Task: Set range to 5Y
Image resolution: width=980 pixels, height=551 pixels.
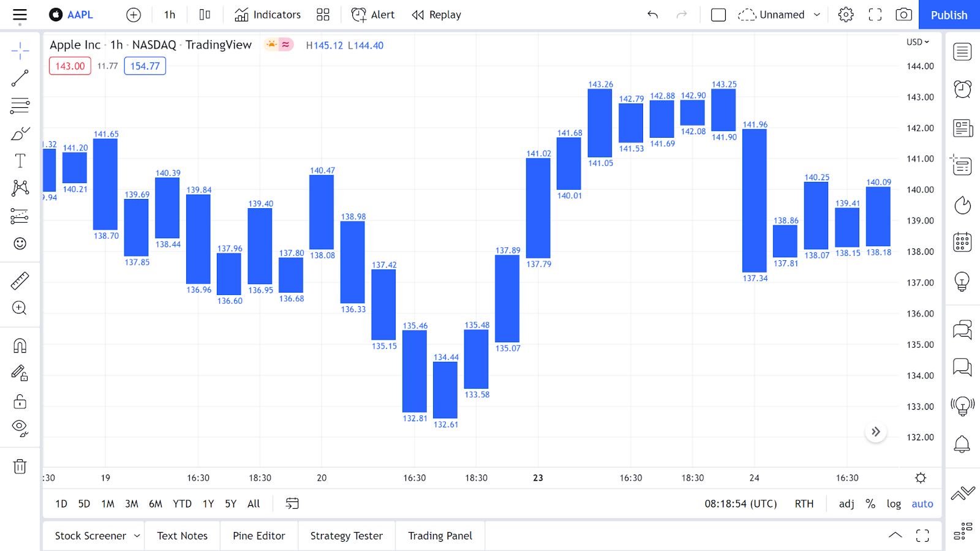Action: click(x=230, y=504)
